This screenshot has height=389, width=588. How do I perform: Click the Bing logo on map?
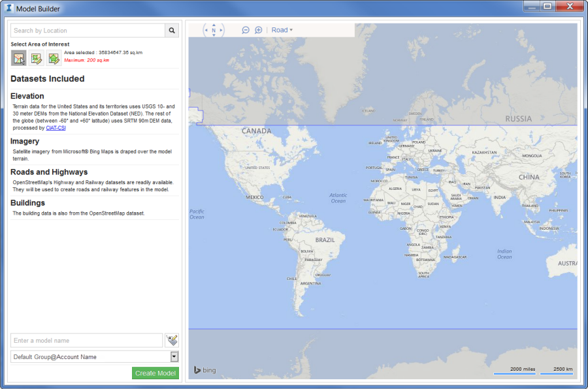pos(204,370)
